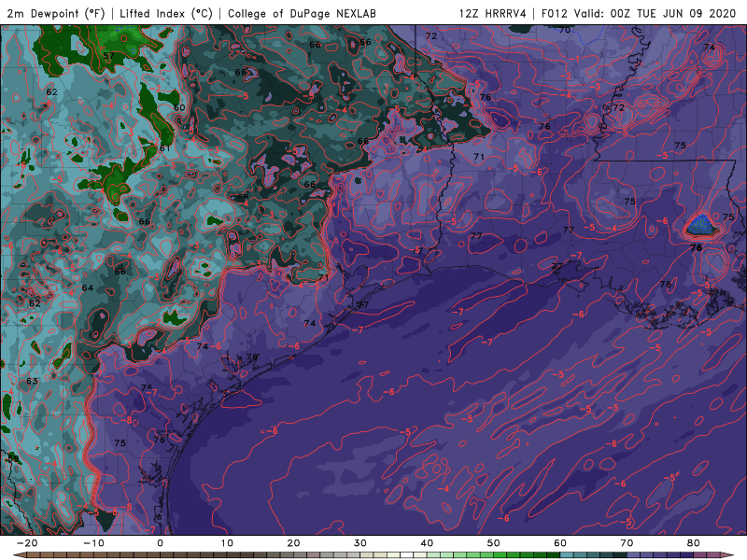Click the '10' label on the color scale
This screenshot has width=747, height=560.
[227, 543]
